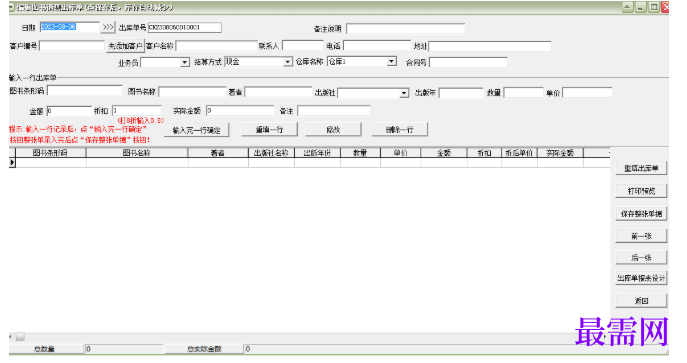Click the 金额 column header
This screenshot has width=687, height=363.
pos(444,153)
